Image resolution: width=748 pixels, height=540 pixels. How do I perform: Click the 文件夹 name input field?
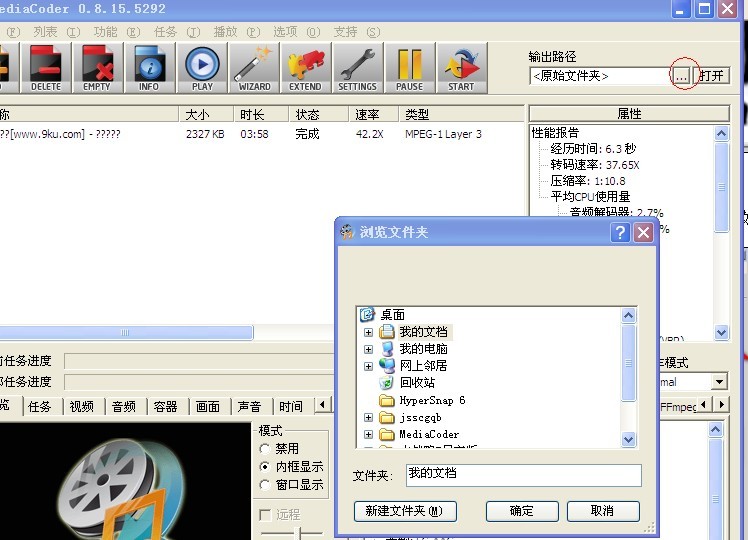[523, 475]
